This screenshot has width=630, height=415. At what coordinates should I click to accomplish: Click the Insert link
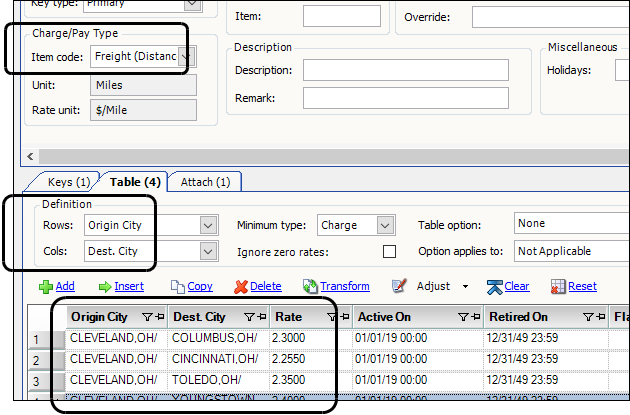[129, 286]
